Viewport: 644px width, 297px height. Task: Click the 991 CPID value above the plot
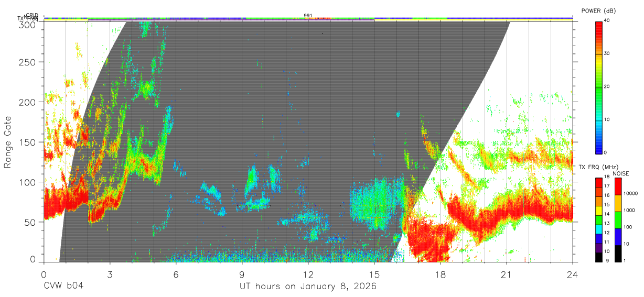pyautogui.click(x=308, y=15)
